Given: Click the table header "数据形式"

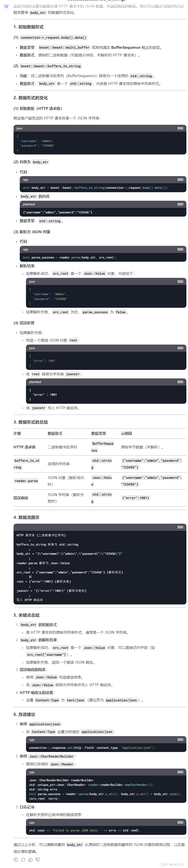Looking at the screenshot, I should click(x=55, y=433).
